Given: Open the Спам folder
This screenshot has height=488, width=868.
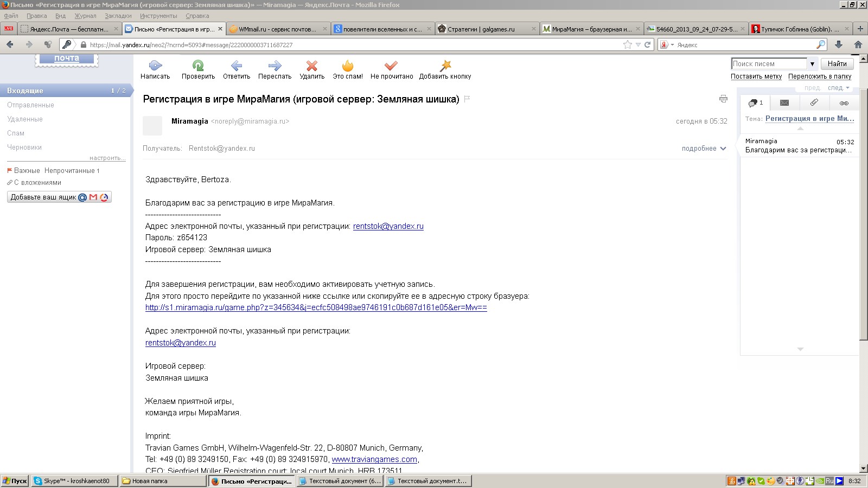Looking at the screenshot, I should click(x=16, y=133).
